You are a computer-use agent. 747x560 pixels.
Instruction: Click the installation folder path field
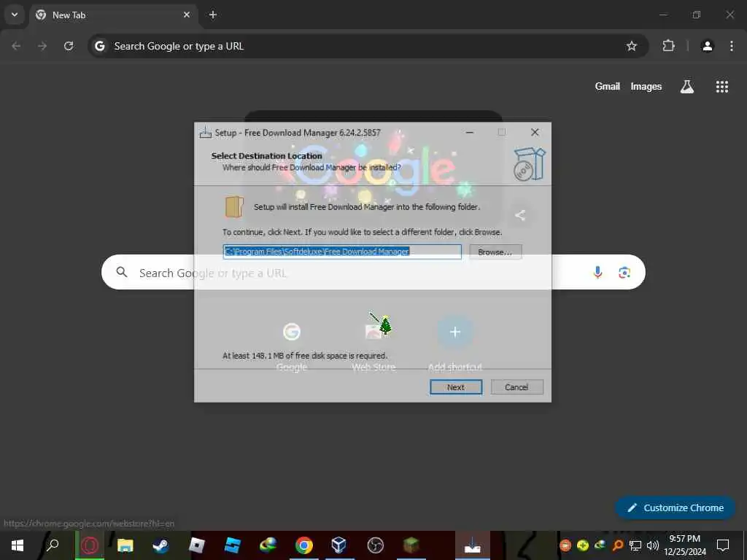pos(342,252)
